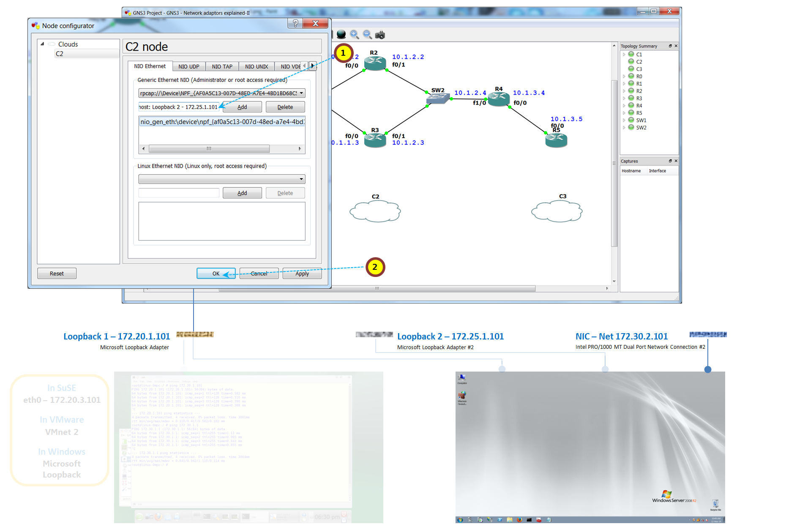Screen dimensions: 786x532
Task: Switch to the NIO TAP tab
Action: 222,66
